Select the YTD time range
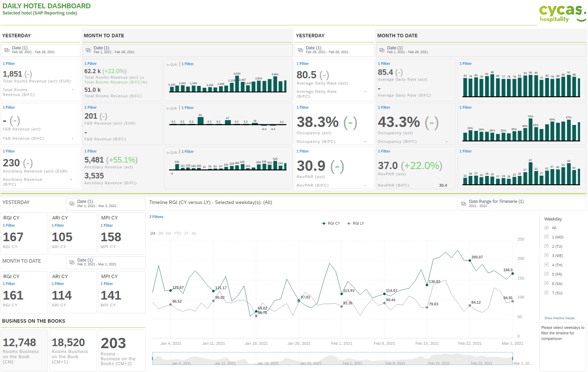This screenshot has height=372, width=588. [x=177, y=233]
